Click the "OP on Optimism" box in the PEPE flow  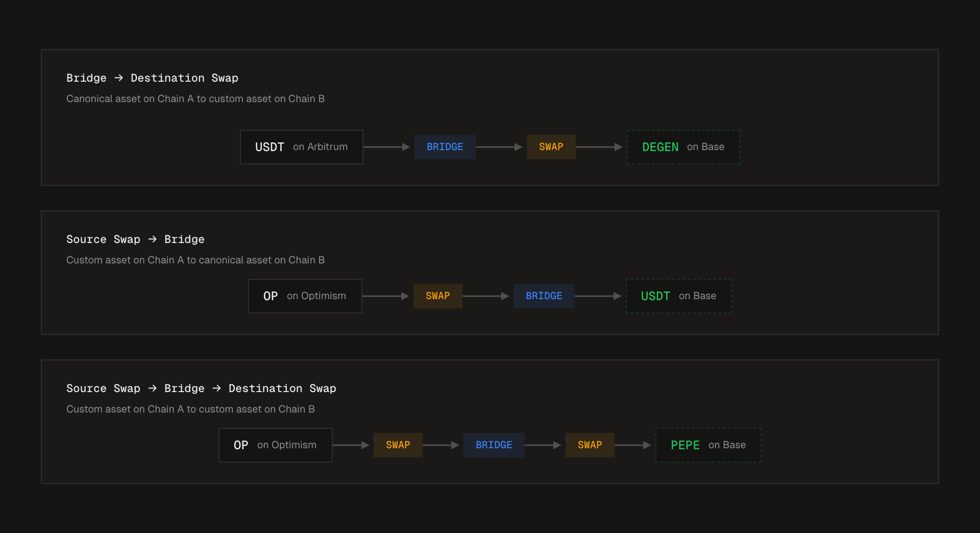pyautogui.click(x=276, y=445)
